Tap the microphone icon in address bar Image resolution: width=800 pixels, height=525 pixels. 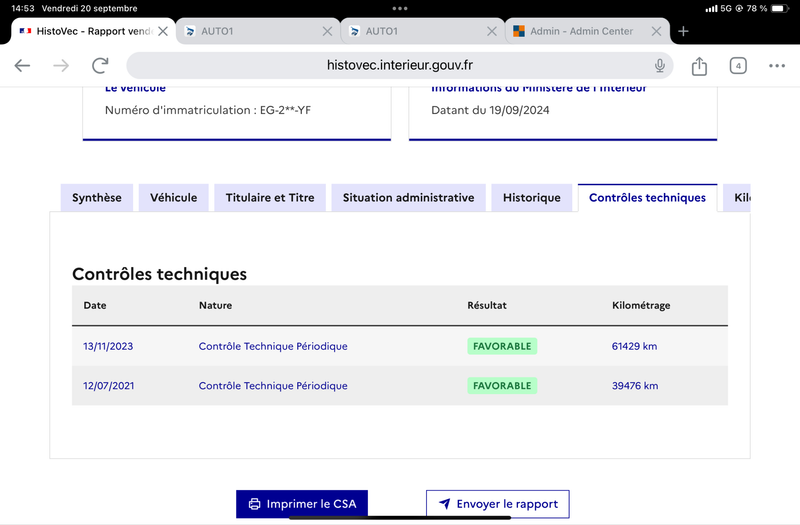tap(660, 65)
